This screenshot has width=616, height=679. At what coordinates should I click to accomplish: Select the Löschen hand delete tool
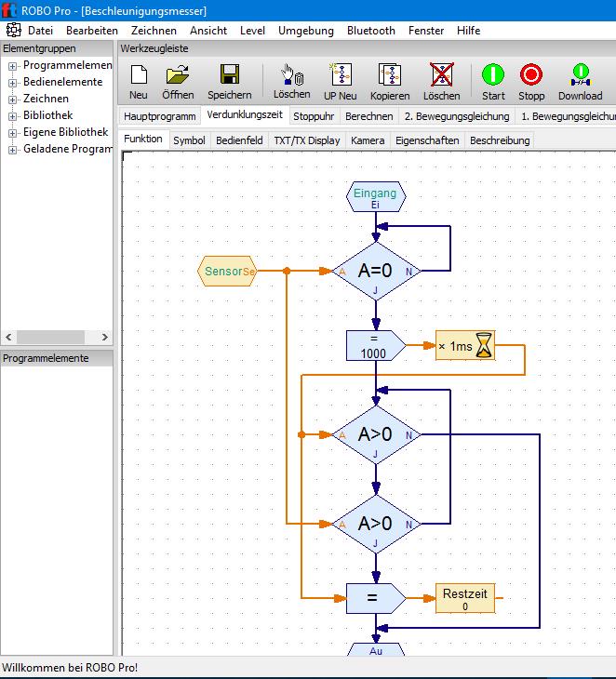292,82
